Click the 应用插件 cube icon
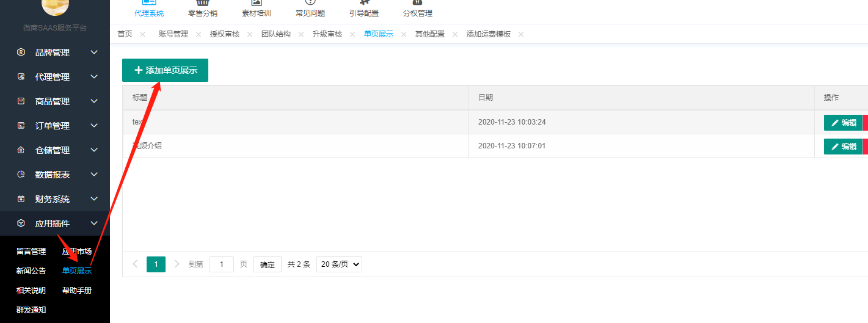This screenshot has height=323, width=868. click(21, 223)
